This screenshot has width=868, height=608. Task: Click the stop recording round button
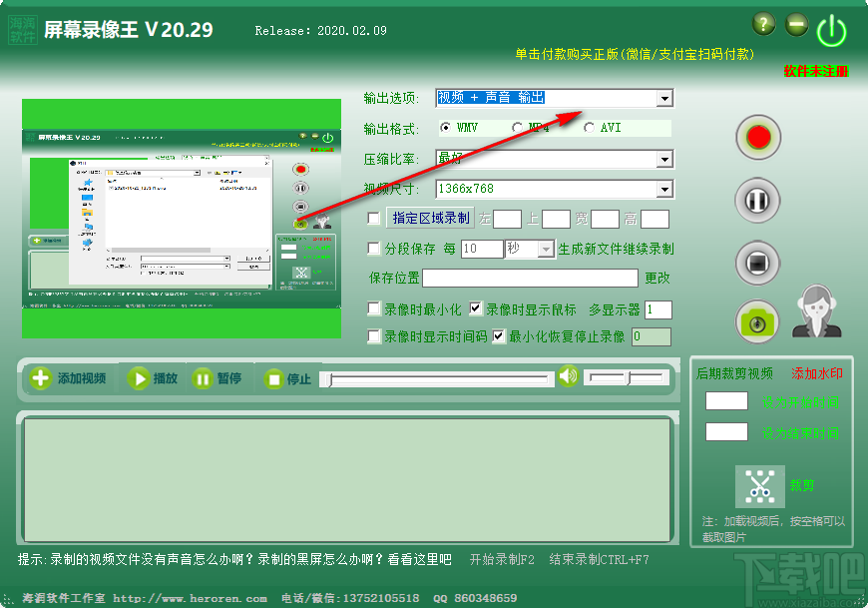(x=757, y=263)
